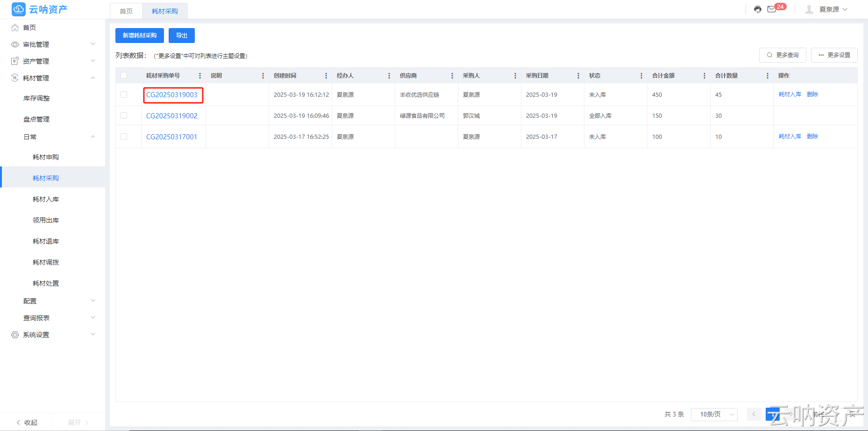Check the row CG20250319003 checkbox
The image size is (868, 431).
point(124,94)
